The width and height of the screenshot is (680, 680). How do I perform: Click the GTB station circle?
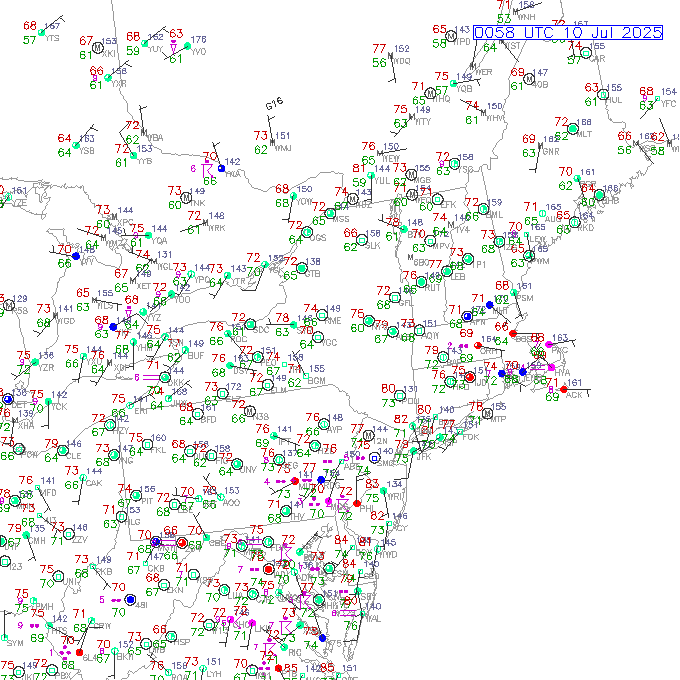click(x=302, y=268)
